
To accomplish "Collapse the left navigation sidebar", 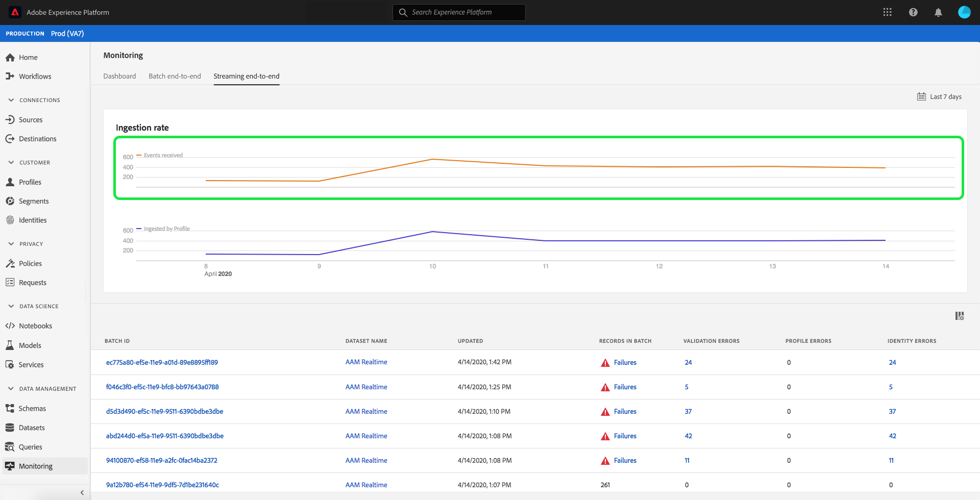I will point(82,492).
